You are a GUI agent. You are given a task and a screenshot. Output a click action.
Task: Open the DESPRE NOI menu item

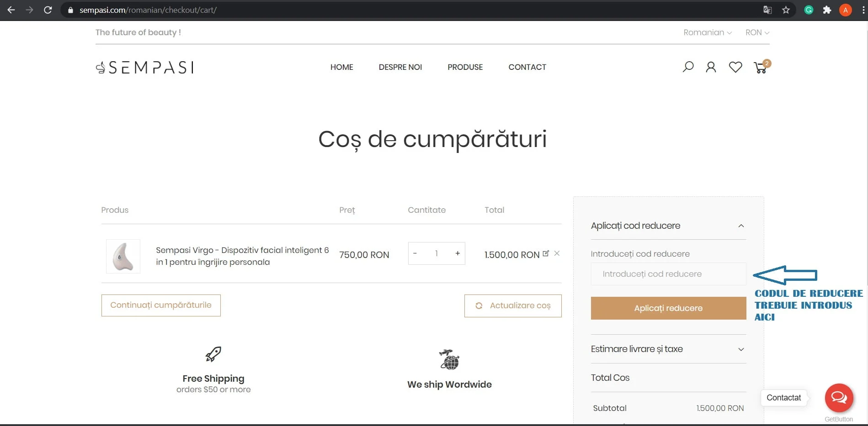(400, 67)
